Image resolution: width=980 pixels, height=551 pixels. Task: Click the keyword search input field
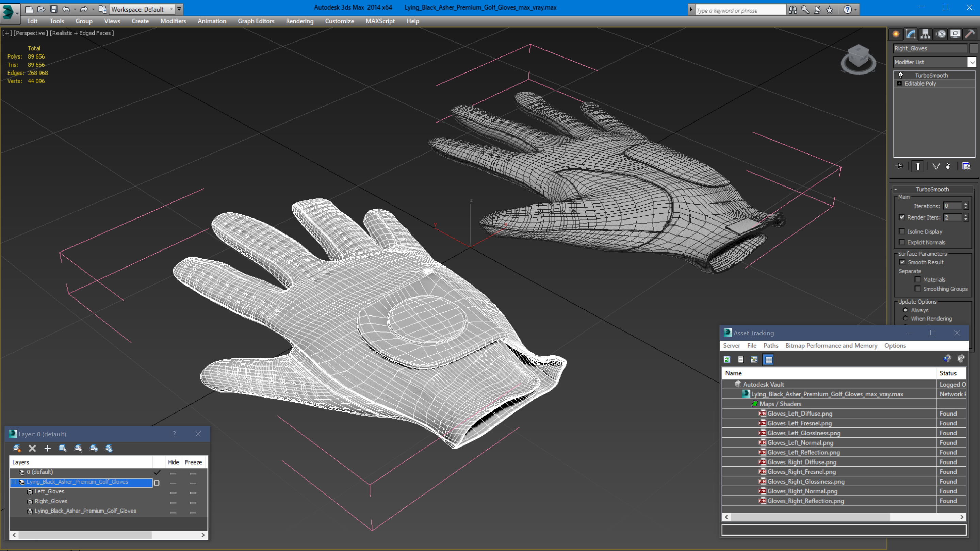click(739, 10)
